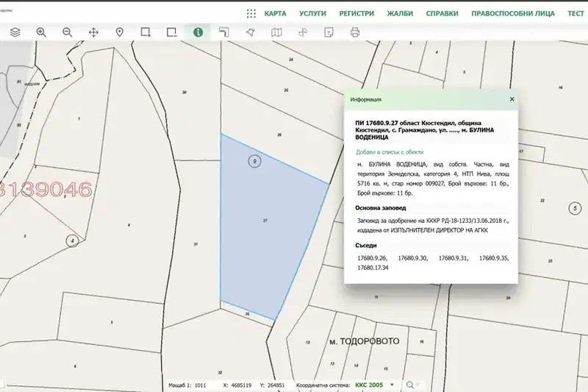Click parcel 26 on the map
Image resolution: width=588 pixels, height=392 pixels.
point(279,135)
